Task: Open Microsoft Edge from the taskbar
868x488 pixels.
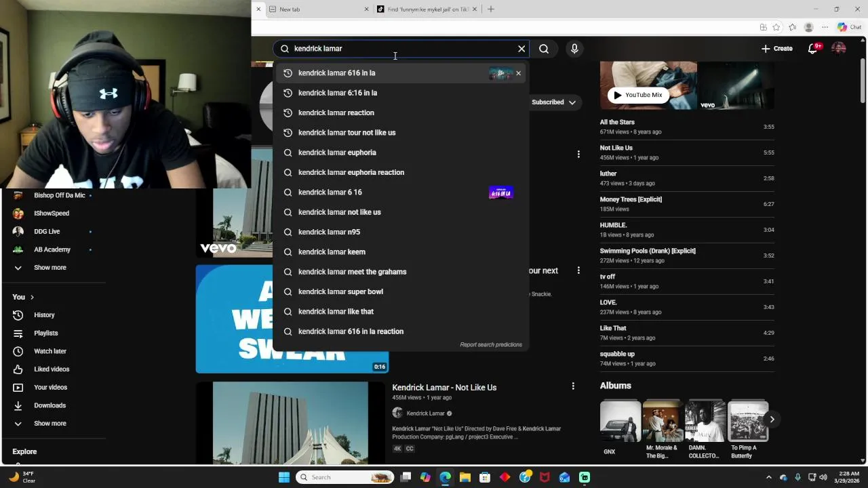Action: click(445, 477)
